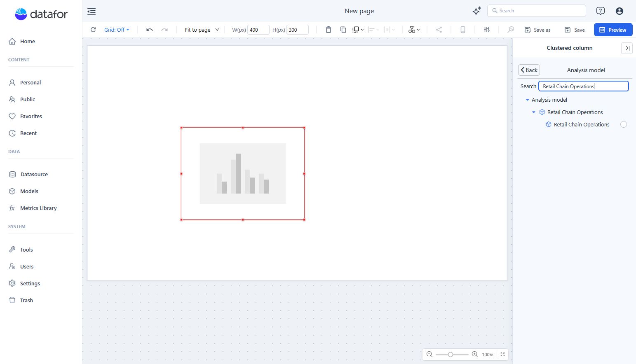Open the selection group options dropdown
Screen dimensions: 636x364
point(358,30)
